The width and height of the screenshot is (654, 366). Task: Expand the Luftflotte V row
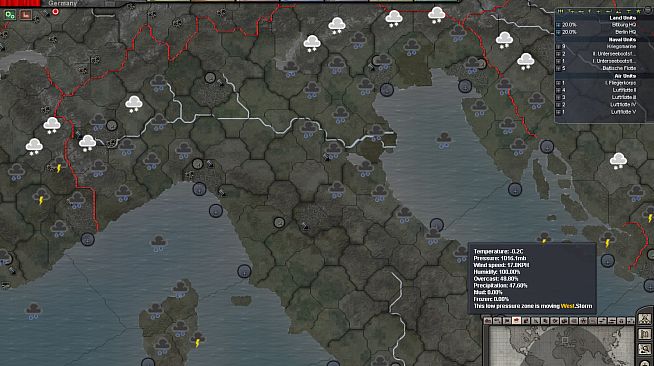[x=558, y=112]
